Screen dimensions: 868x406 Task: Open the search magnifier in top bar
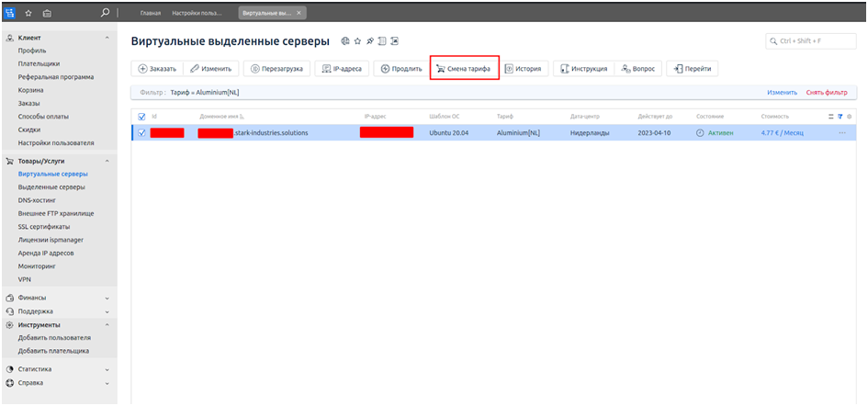[105, 14]
